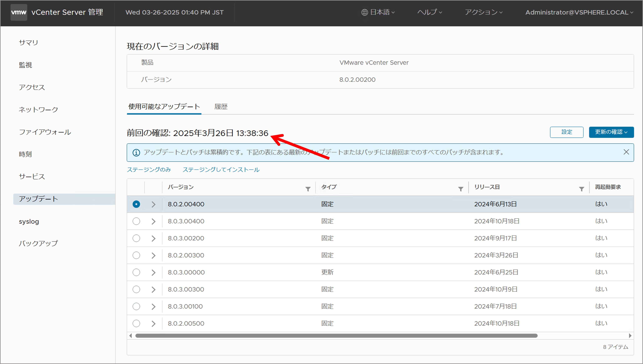Expand details of row 8.0.3.00000
The width and height of the screenshot is (643, 364).
tap(153, 272)
